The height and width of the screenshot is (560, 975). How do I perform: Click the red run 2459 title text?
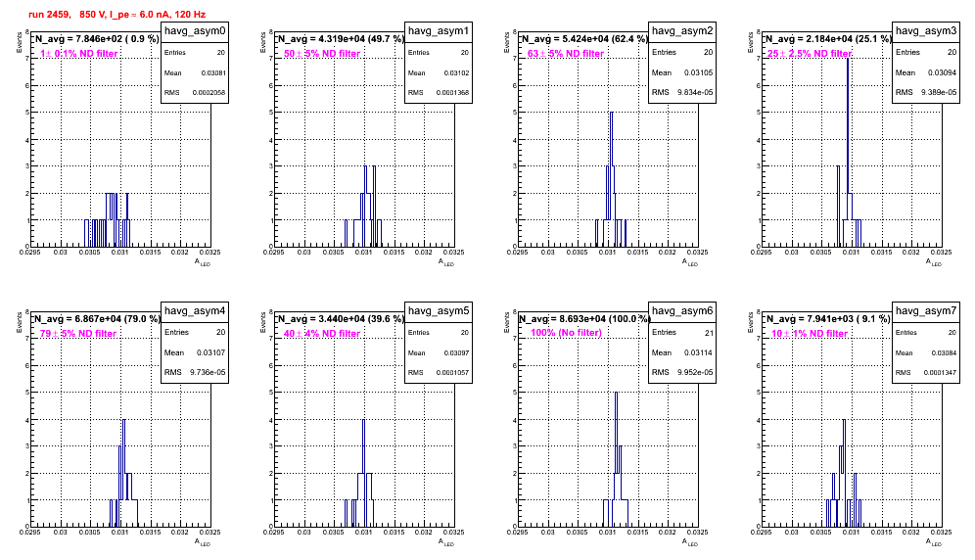point(116,15)
